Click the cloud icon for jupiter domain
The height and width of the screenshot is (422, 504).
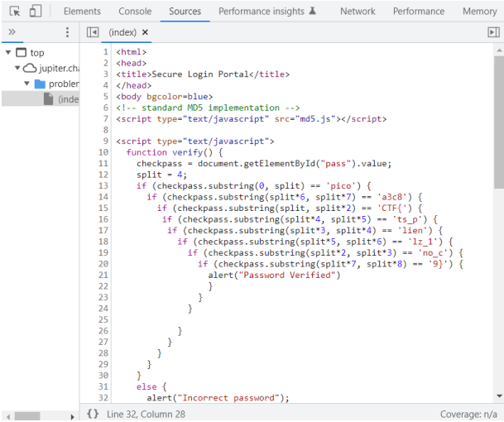[x=30, y=68]
